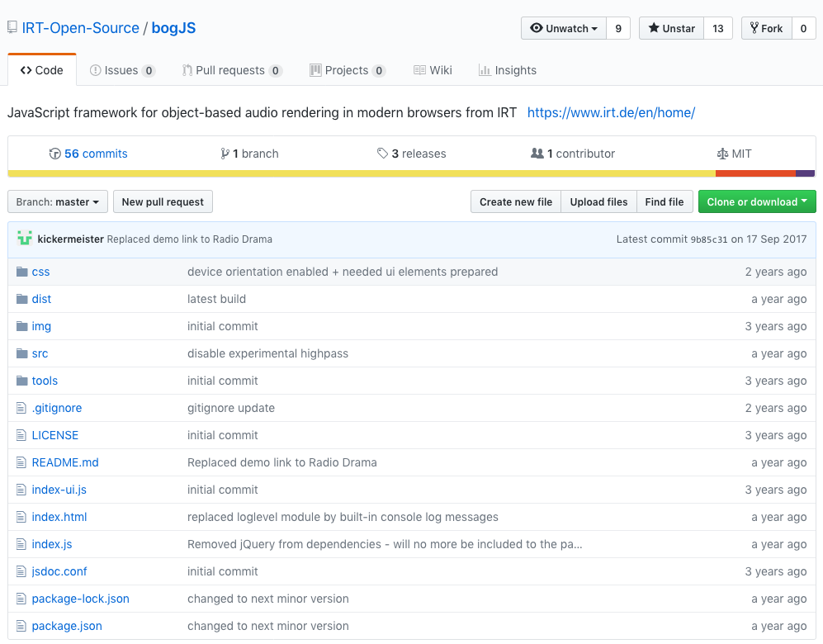Viewport: 823px width, 644px height.
Task: Open the 'gitignore update' commit message
Action: [231, 408]
